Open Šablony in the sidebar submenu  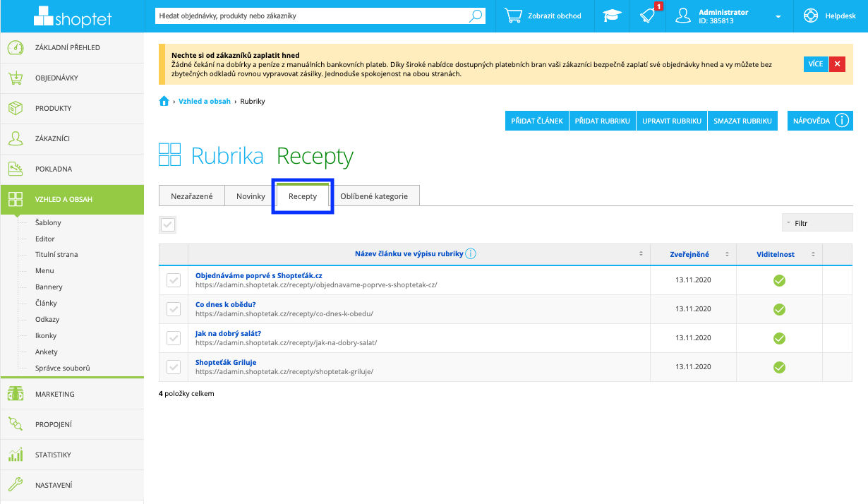pyautogui.click(x=49, y=222)
